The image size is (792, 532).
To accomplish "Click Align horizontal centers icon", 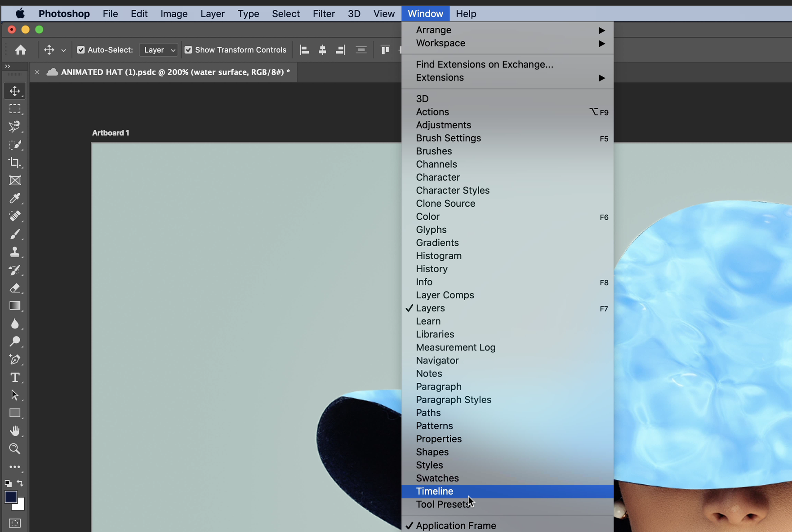I will (322, 50).
